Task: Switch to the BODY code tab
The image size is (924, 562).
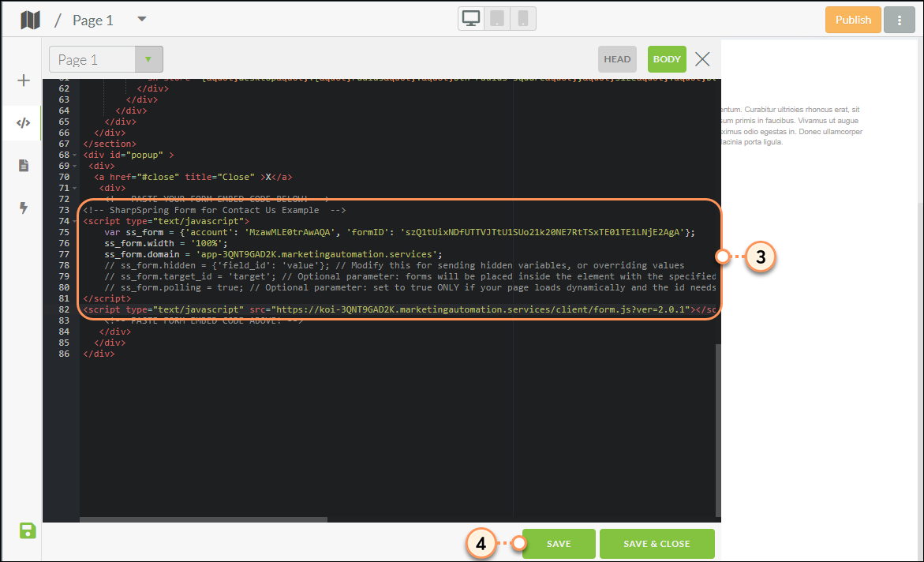Action: [667, 59]
